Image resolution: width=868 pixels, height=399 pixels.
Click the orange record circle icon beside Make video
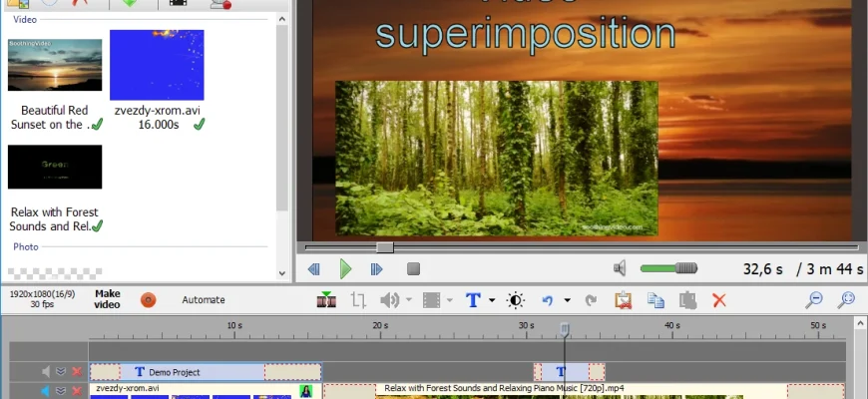pyautogui.click(x=148, y=300)
